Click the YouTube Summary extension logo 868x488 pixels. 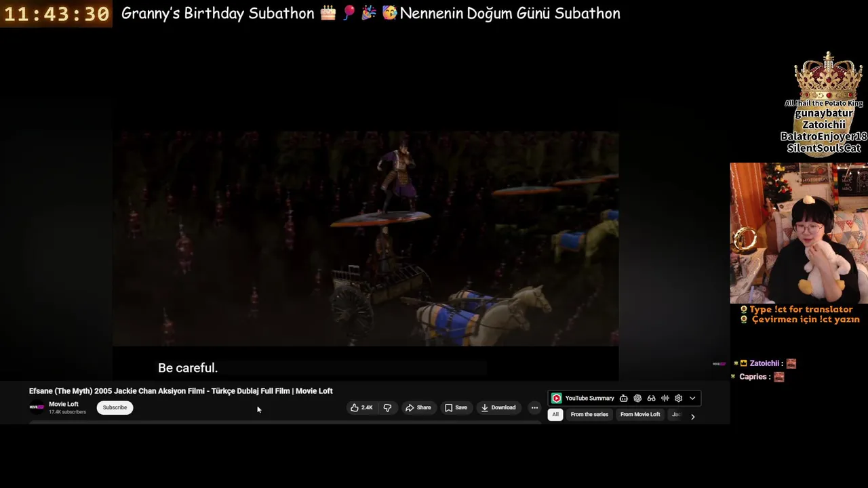click(556, 399)
